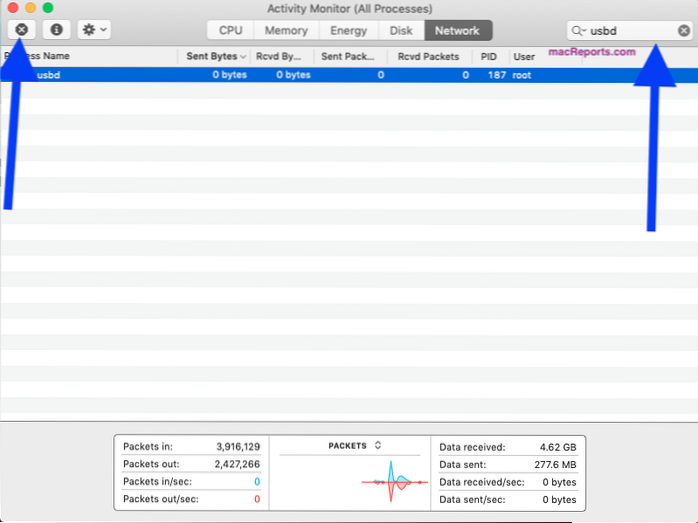Open the gear actions menu
The width and height of the screenshot is (698, 523).
point(93,30)
